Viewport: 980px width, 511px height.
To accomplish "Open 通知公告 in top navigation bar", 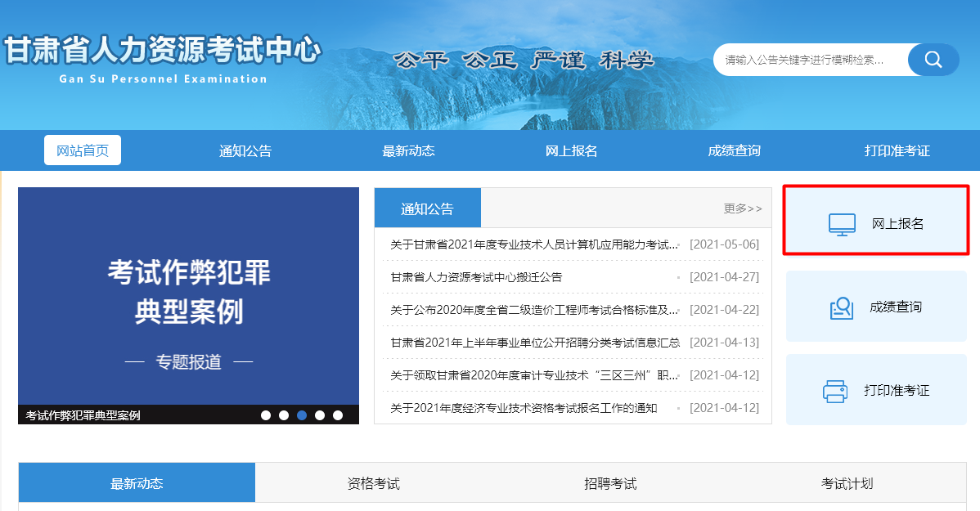I will pyautogui.click(x=245, y=151).
